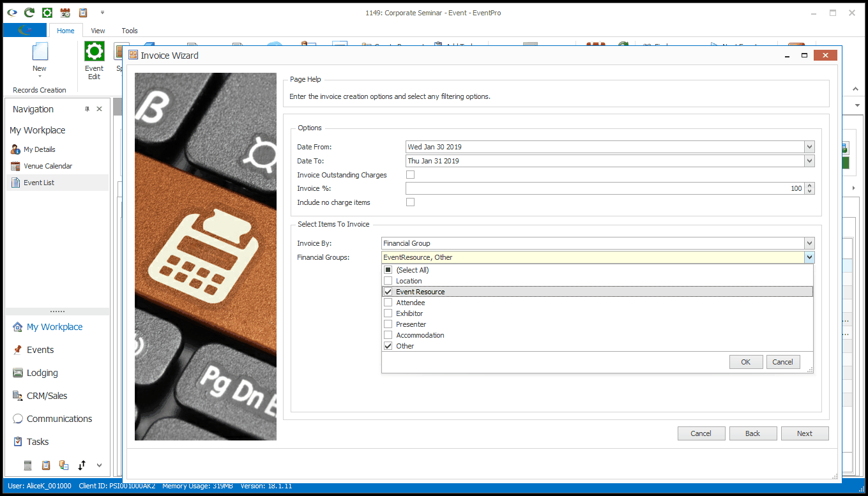Click the EventPro logo in quick access toolbar

(x=11, y=12)
